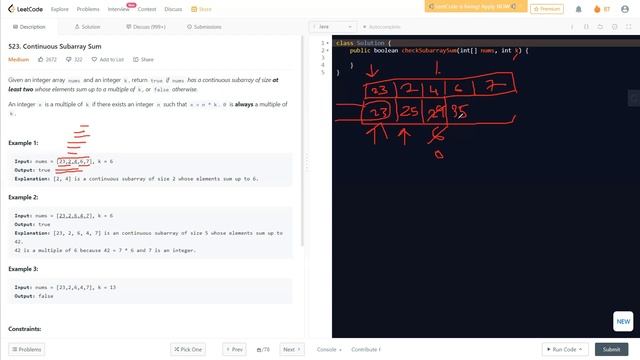Open the user profile avatar
This screenshot has width=640, height=360.
(x=625, y=9)
